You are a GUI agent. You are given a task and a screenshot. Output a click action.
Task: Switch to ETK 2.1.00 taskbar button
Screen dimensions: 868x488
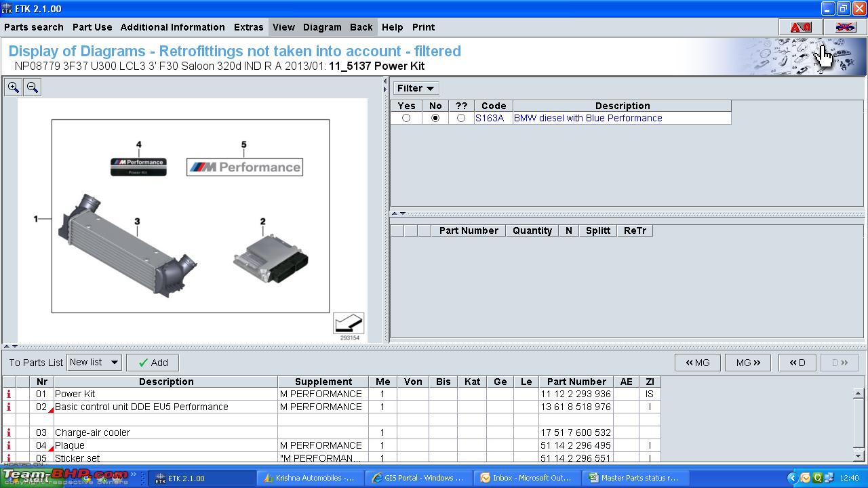tap(203, 478)
